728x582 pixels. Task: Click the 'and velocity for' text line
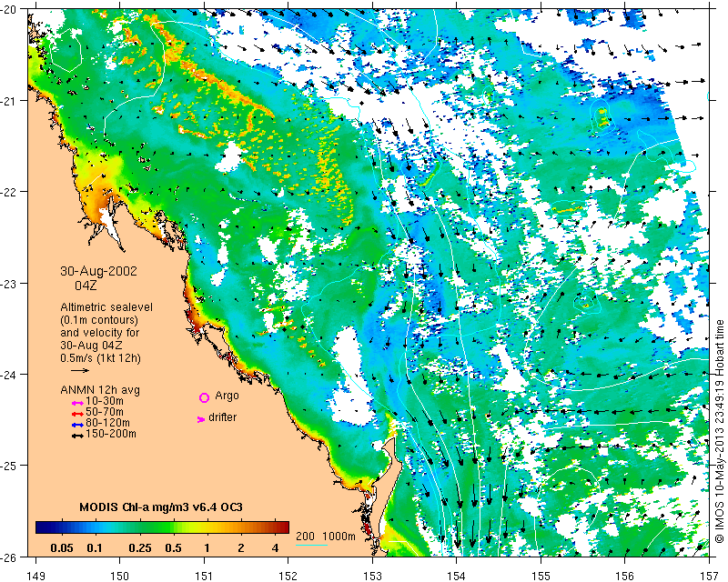coord(100,333)
